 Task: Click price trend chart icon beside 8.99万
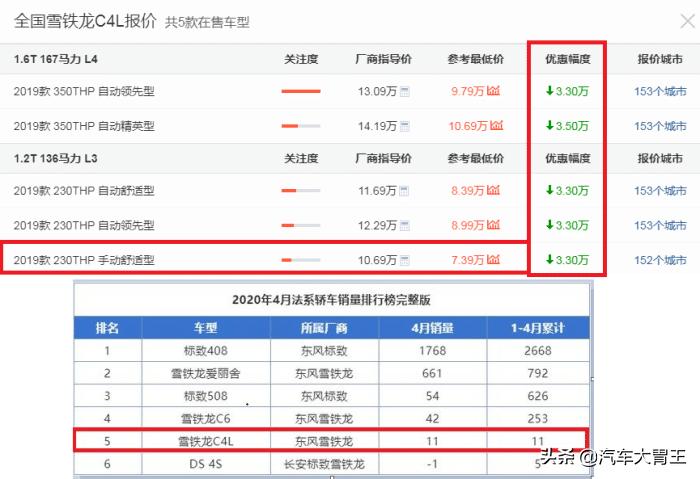tap(493, 225)
